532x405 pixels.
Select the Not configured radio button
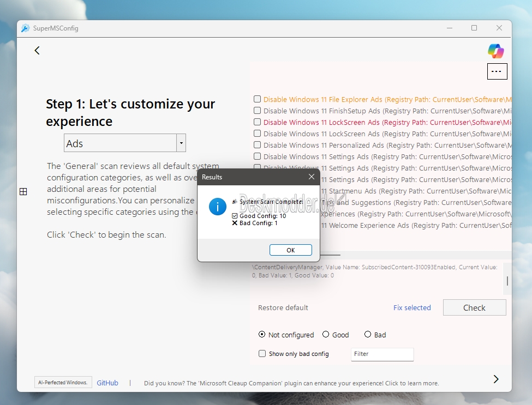(261, 335)
